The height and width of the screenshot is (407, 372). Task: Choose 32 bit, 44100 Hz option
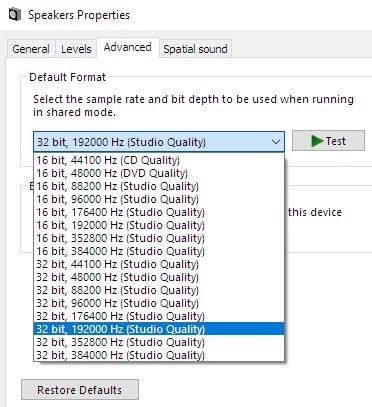click(x=159, y=264)
